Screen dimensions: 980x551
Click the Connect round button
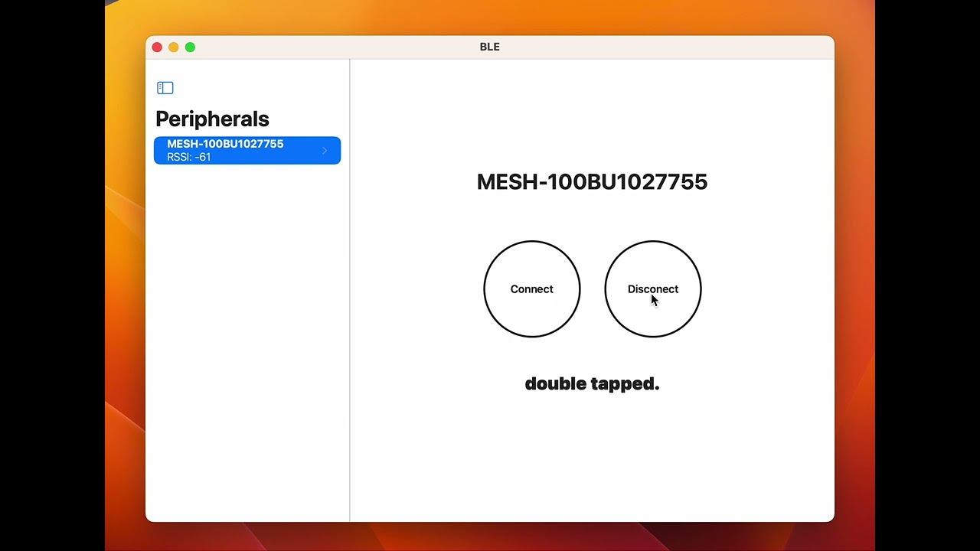[532, 289]
